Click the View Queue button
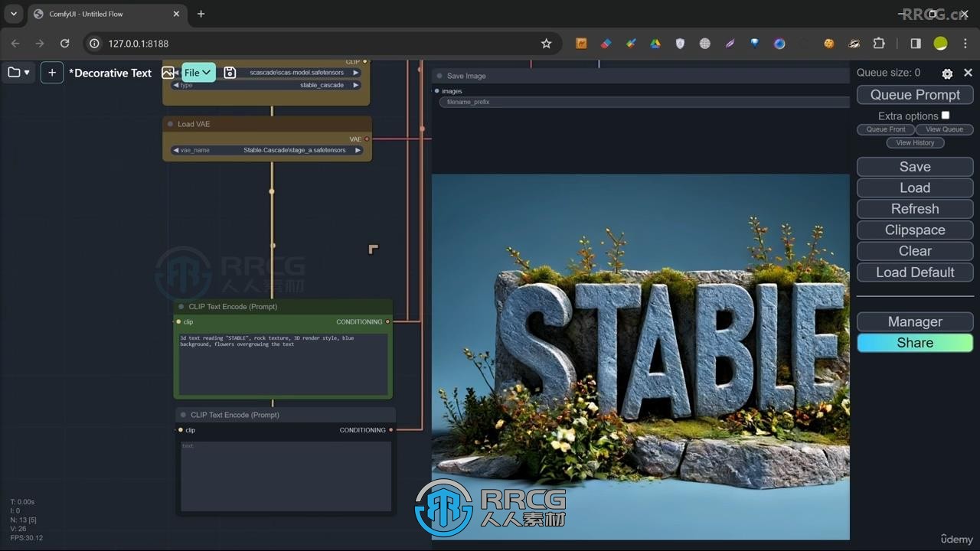The height and width of the screenshot is (551, 980). pyautogui.click(x=945, y=129)
